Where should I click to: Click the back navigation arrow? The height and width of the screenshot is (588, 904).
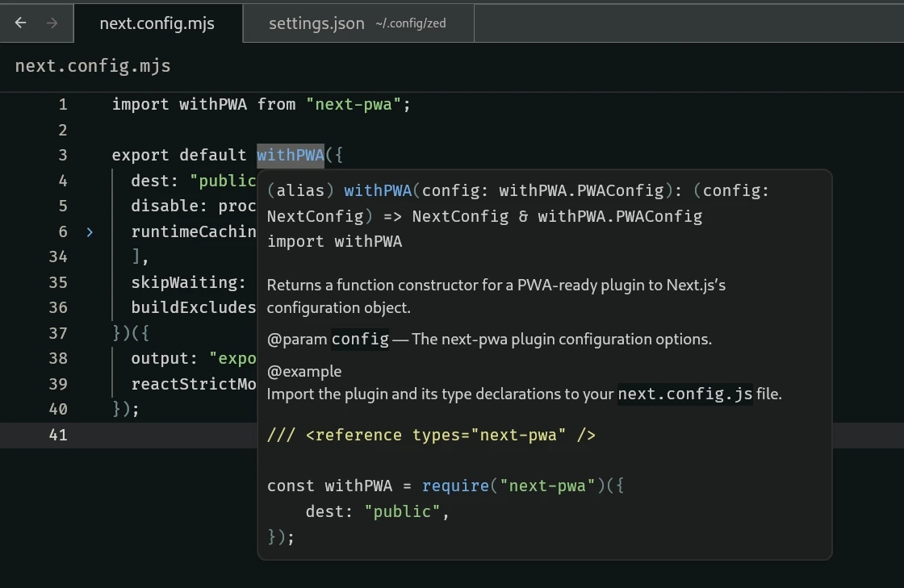tap(21, 23)
